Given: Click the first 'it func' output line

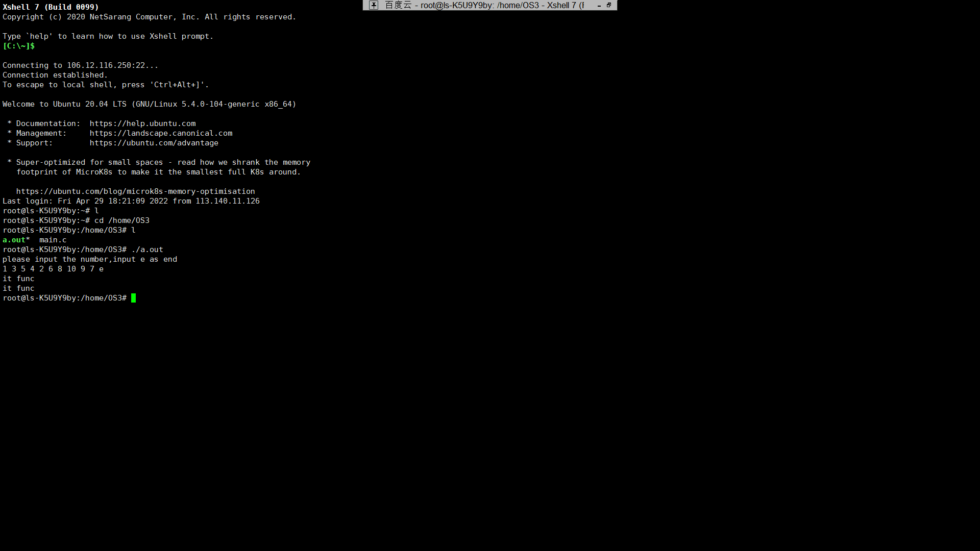Looking at the screenshot, I should pos(18,279).
